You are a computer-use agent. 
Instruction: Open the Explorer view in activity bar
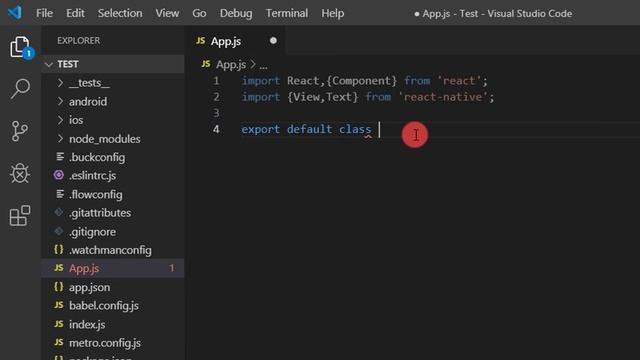coord(20,47)
